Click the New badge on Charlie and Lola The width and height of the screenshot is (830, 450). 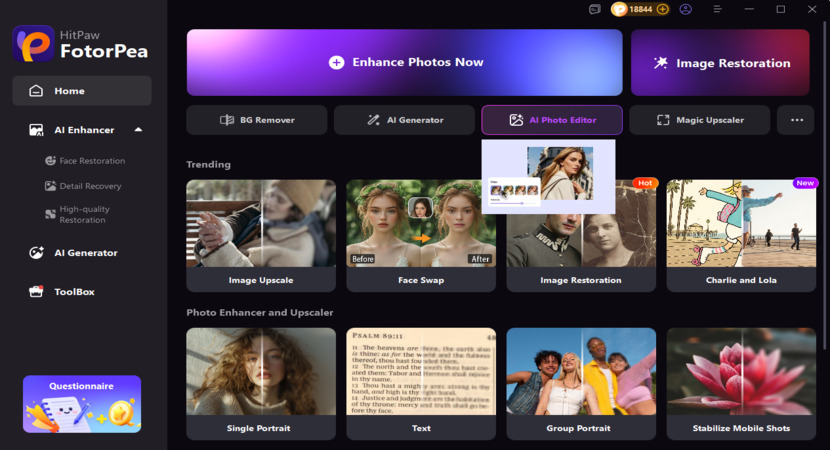pyautogui.click(x=805, y=183)
